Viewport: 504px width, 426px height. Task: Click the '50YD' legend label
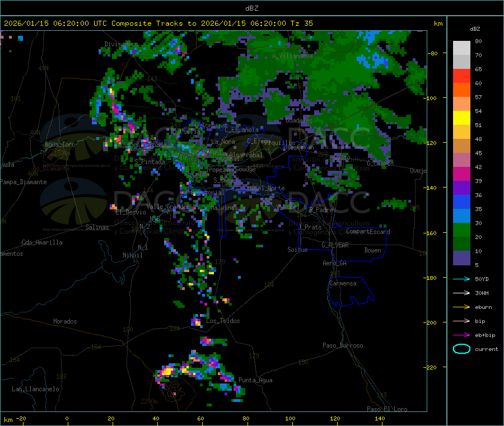point(482,279)
